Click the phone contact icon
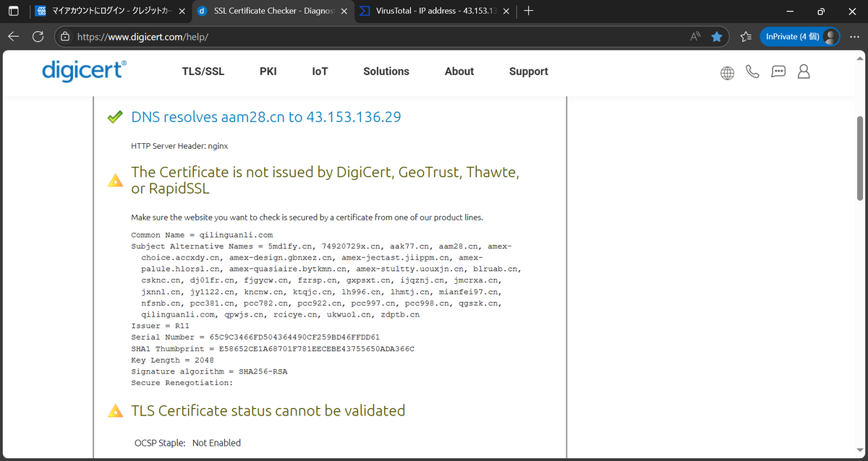Image resolution: width=868 pixels, height=461 pixels. pos(752,72)
